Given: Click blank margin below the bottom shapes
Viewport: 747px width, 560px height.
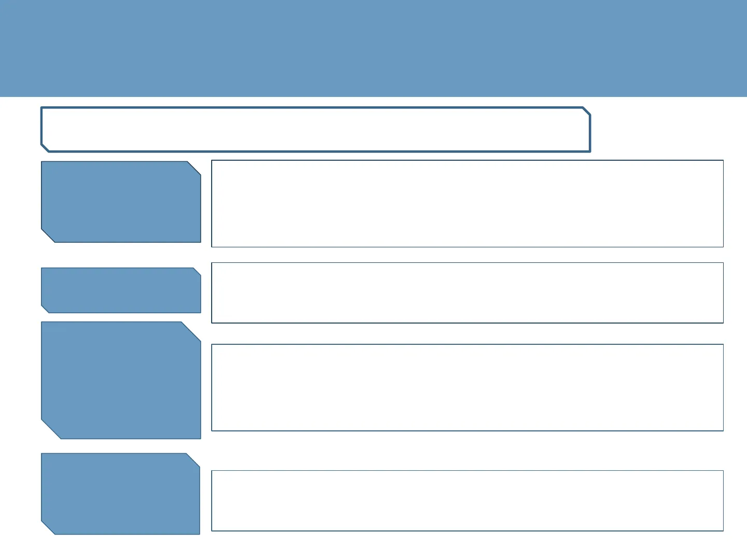Looking at the screenshot, I should tap(374, 547).
